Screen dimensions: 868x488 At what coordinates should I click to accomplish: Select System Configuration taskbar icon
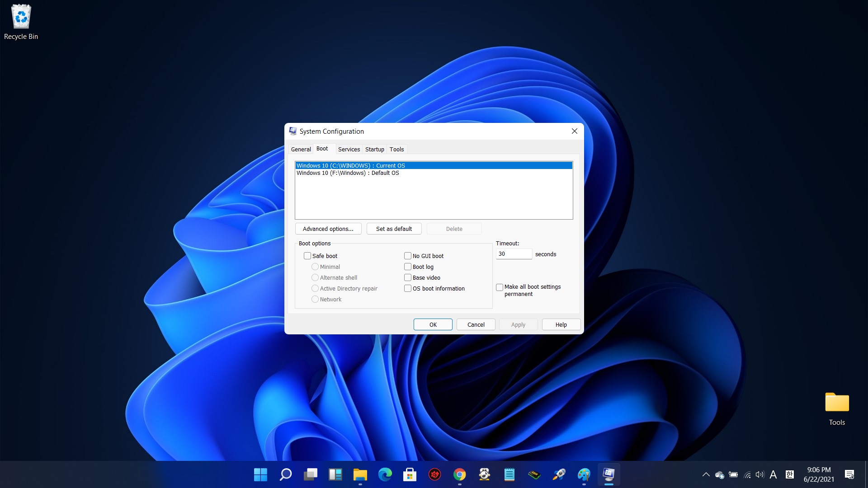[x=609, y=474]
